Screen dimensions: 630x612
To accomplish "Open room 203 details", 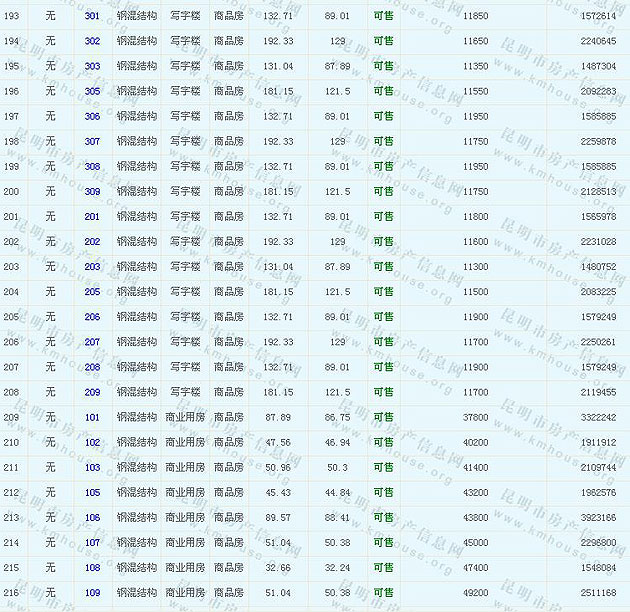I will coord(92,267).
